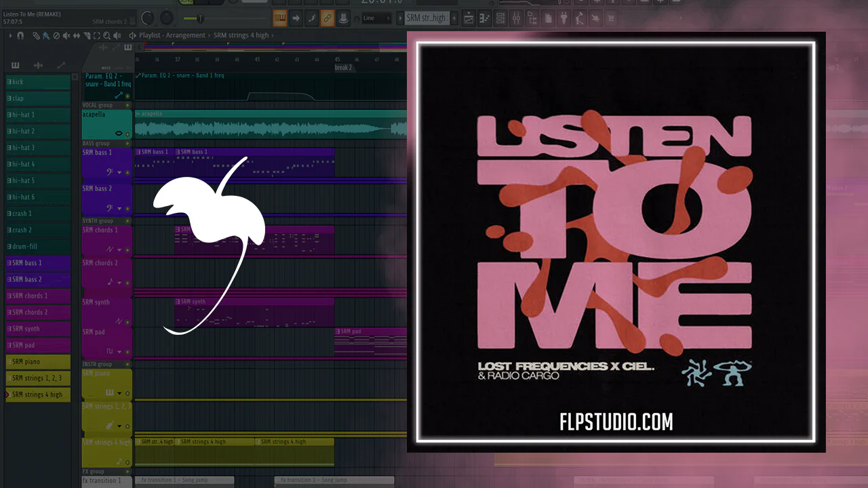The width and height of the screenshot is (868, 488).
Task: Open the mixer view from the top toolbar
Action: coord(517,18)
